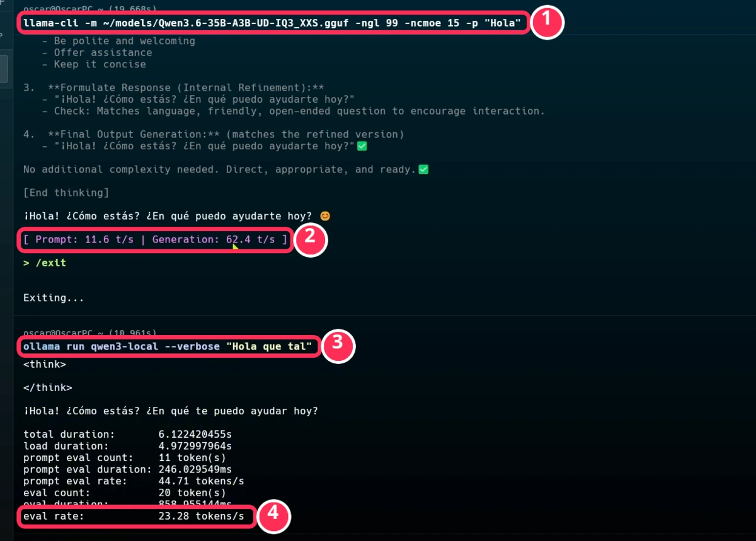This screenshot has height=541, width=756.
Task: Select the opening "<think>" tag
Action: 45,364
